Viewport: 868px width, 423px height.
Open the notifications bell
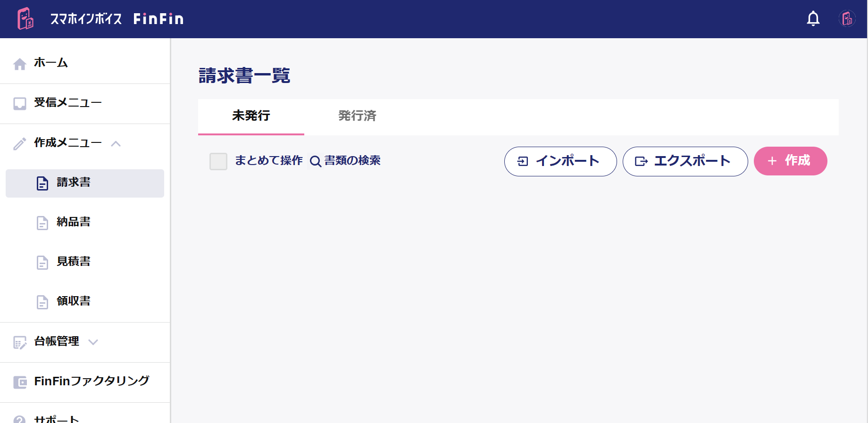(x=813, y=19)
